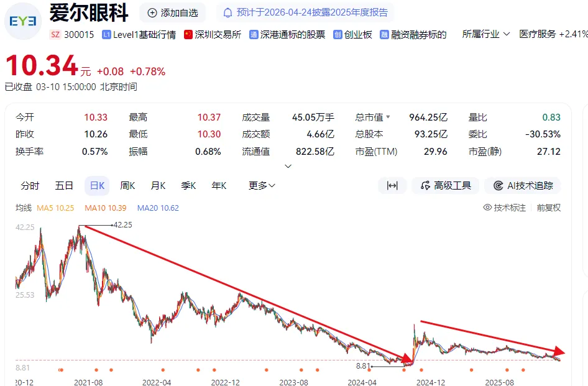Add stock to watchlist with 添加自选
The image size is (588, 386).
coord(173,13)
